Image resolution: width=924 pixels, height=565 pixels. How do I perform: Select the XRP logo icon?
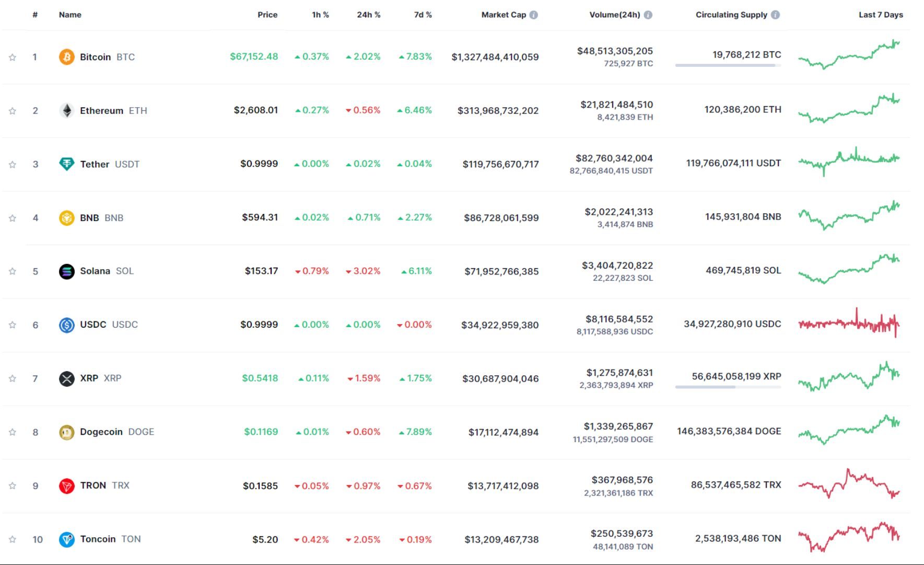66,378
